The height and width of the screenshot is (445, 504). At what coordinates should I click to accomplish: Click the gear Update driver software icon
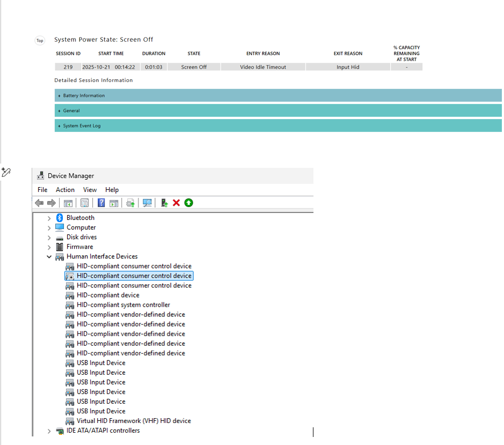coord(130,203)
